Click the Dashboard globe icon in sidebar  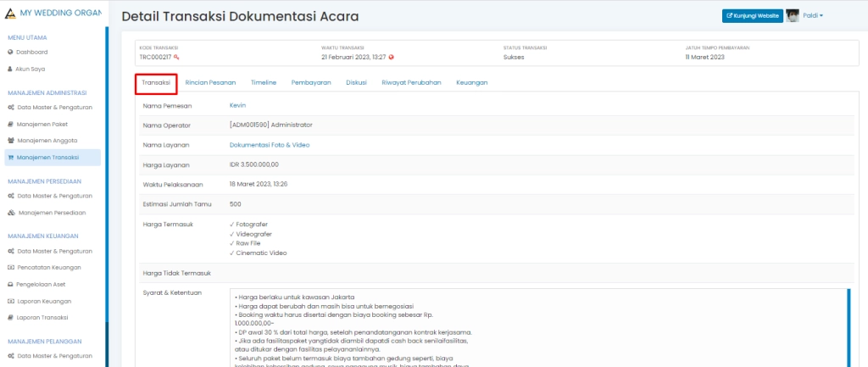[10, 53]
